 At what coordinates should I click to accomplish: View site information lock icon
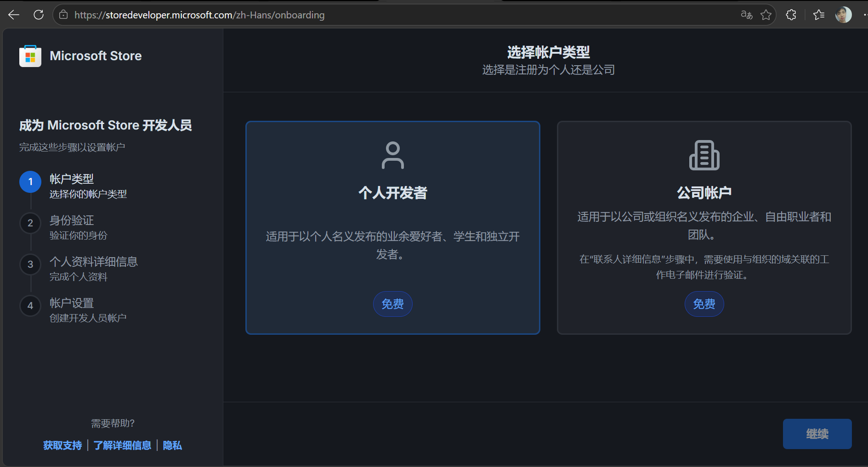(64, 15)
